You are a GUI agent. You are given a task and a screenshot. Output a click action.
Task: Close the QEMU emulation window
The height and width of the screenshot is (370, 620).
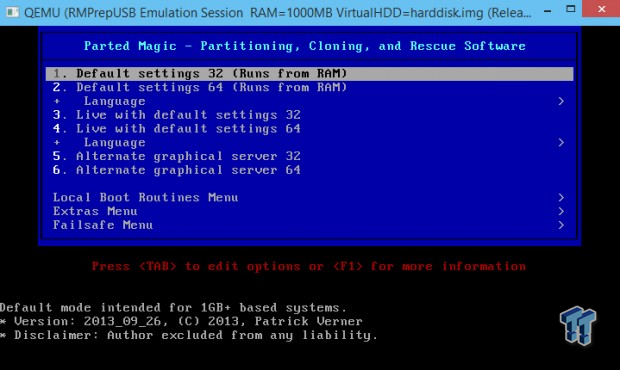coord(601,9)
